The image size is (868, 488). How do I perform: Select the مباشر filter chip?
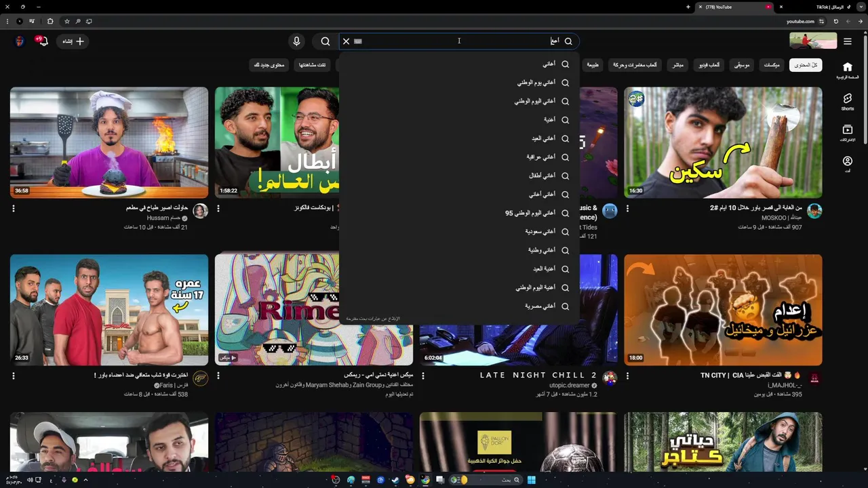coord(677,65)
